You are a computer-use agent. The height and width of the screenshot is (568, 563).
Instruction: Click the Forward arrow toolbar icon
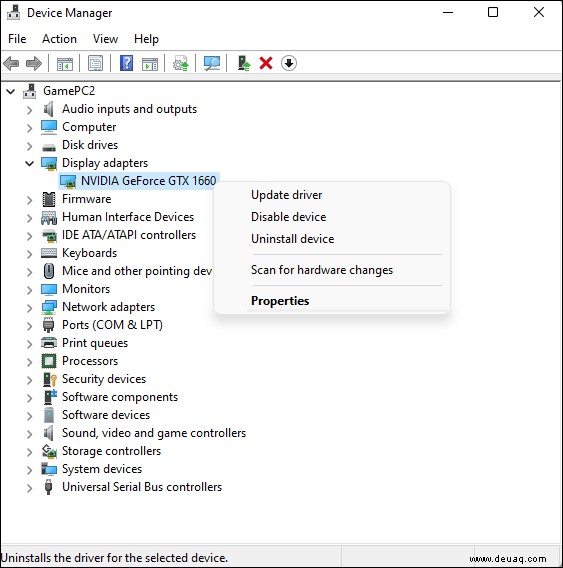click(x=34, y=63)
